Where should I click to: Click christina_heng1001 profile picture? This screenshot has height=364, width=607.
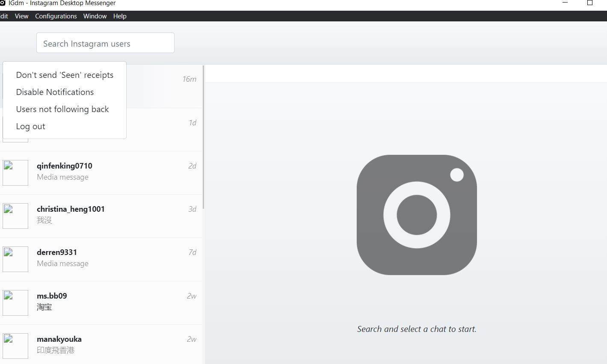click(x=15, y=216)
